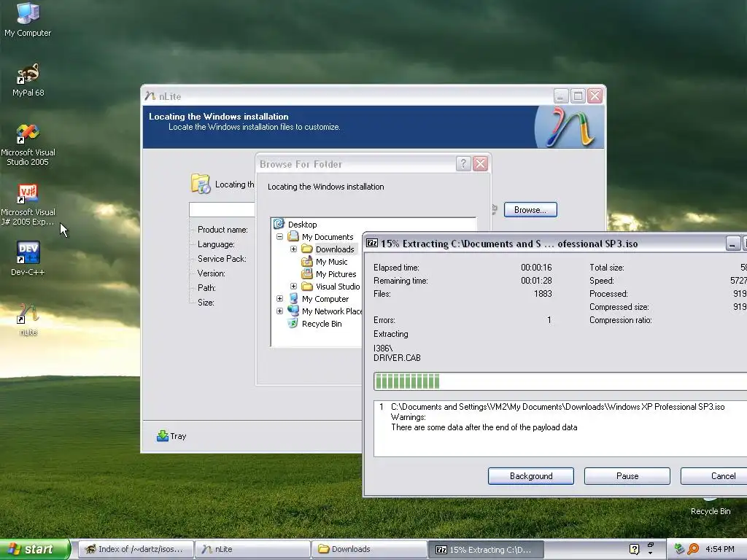
Task: Select My Music folder in tree
Action: pos(332,262)
